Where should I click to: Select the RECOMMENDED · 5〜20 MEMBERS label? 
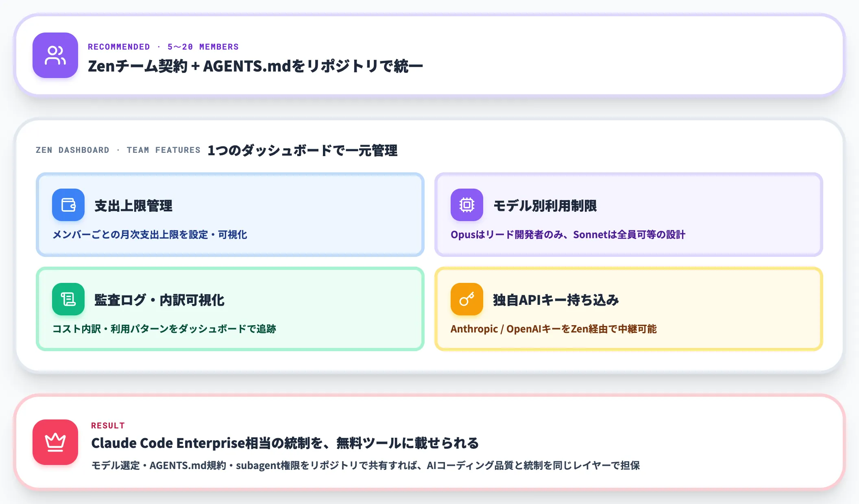[x=163, y=47]
